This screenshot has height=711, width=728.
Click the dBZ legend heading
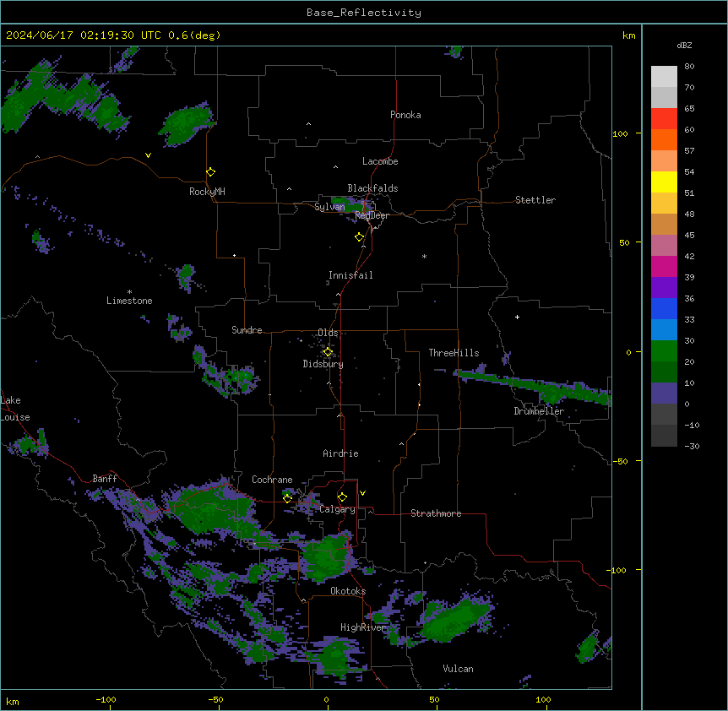coord(684,45)
